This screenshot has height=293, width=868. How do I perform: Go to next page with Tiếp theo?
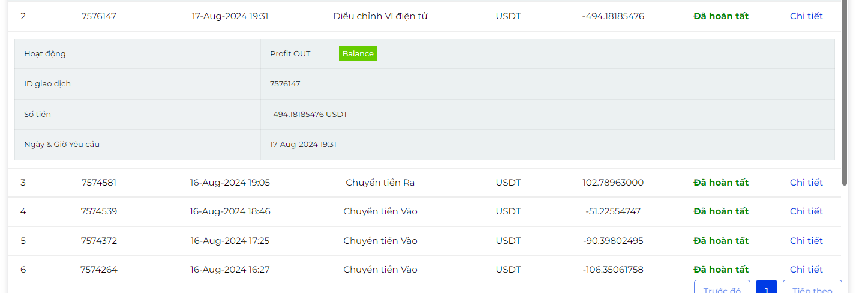tap(812, 288)
